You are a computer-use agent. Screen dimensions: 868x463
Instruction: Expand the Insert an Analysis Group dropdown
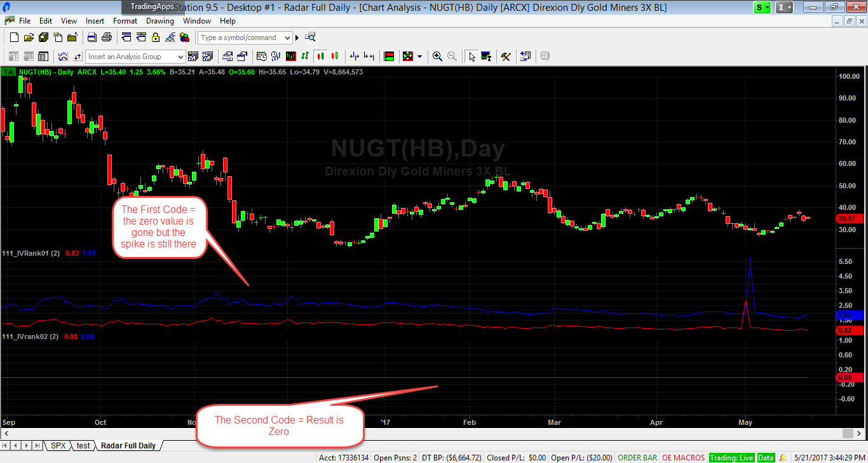(180, 57)
